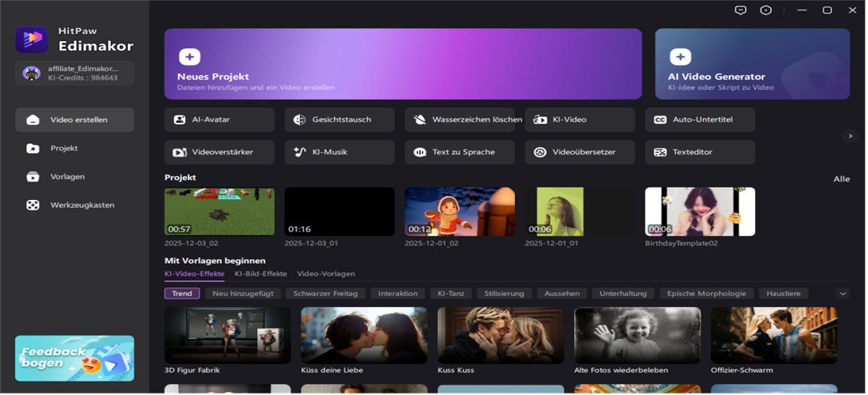Open the Videoübersetzer tool
Image resolution: width=868 pixels, height=395 pixels.
pos(580,152)
